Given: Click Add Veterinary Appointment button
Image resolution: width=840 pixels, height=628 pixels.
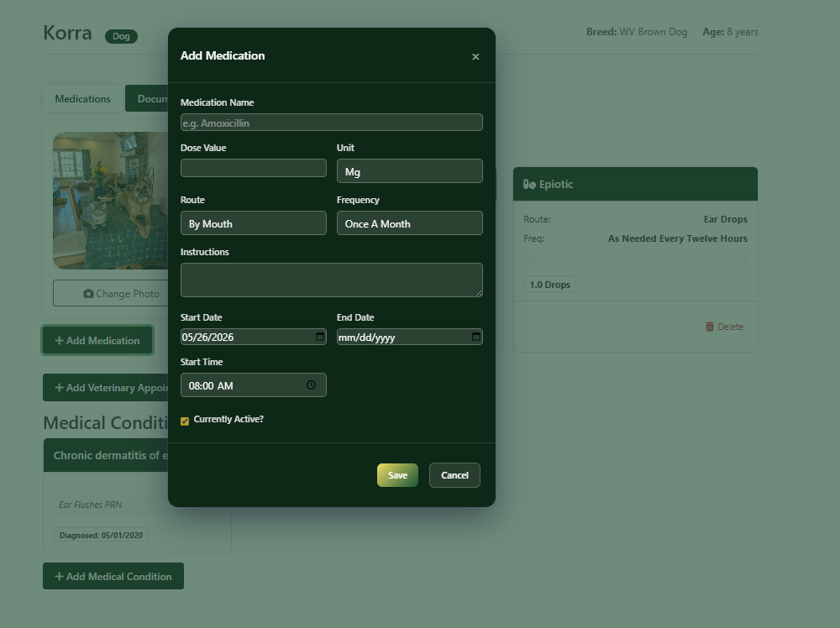Looking at the screenshot, I should 106,388.
